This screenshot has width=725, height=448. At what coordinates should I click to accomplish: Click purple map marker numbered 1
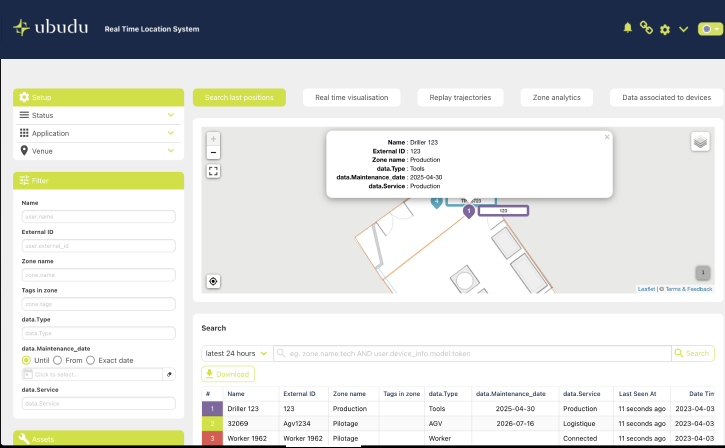click(469, 211)
